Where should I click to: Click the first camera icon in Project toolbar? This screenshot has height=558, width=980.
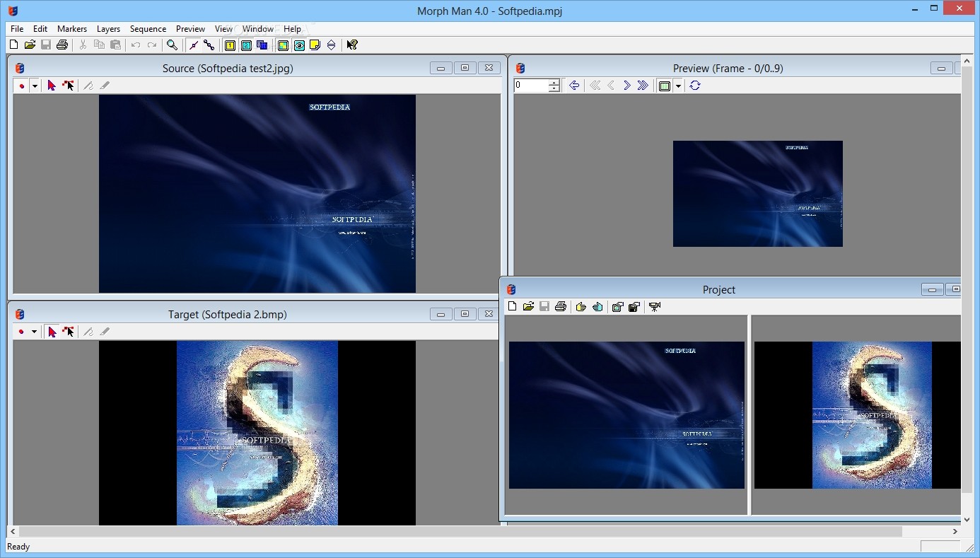click(x=617, y=307)
